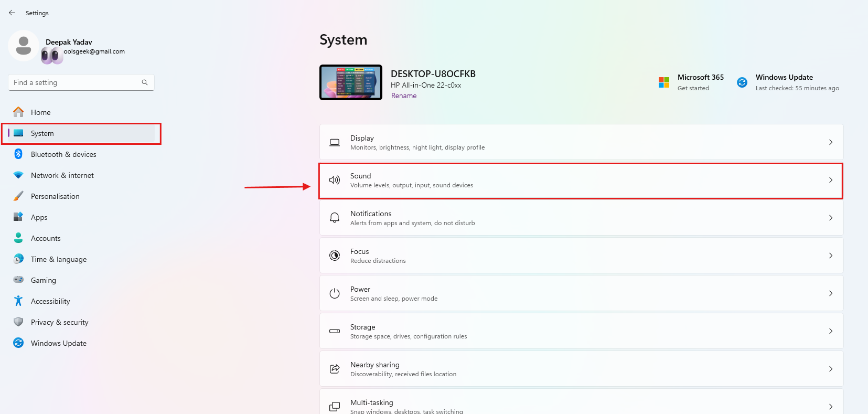Click the Sound speaker icon

335,180
